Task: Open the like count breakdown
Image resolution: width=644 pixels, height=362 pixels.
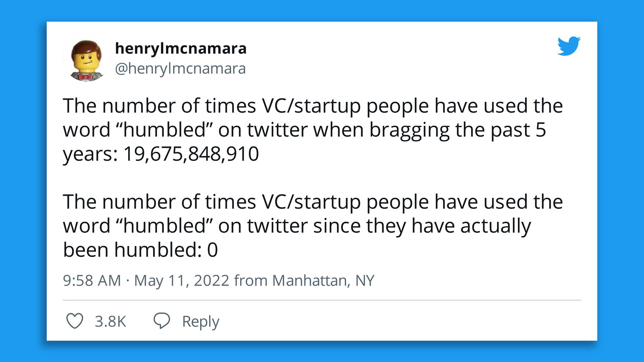Action: [111, 321]
